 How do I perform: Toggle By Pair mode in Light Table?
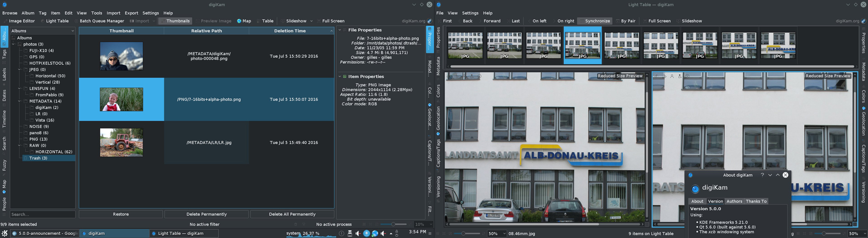pos(625,21)
